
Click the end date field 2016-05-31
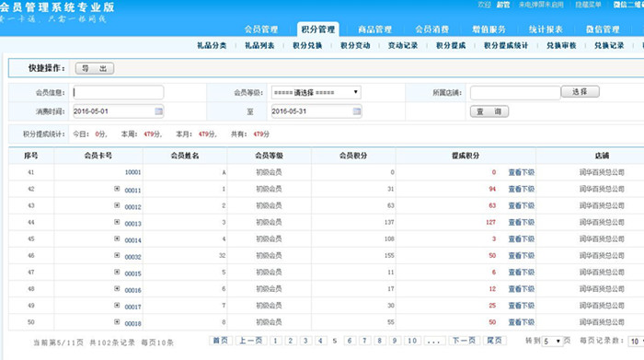click(316, 111)
